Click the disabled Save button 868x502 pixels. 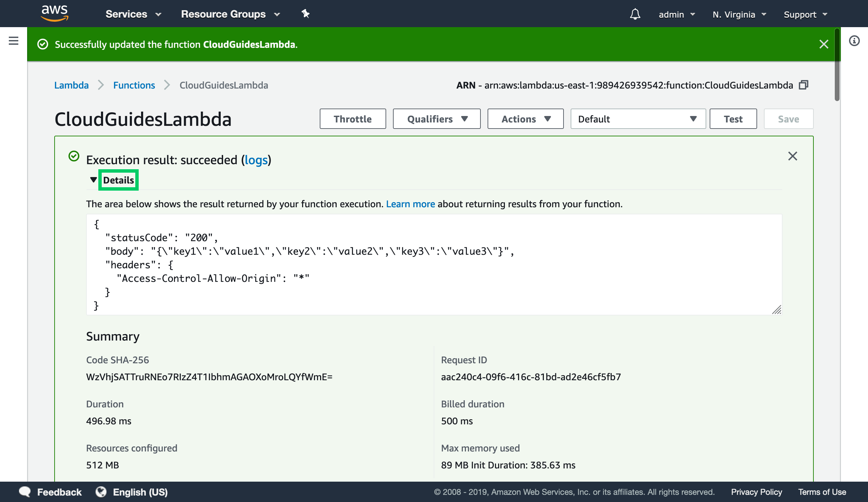[788, 119]
